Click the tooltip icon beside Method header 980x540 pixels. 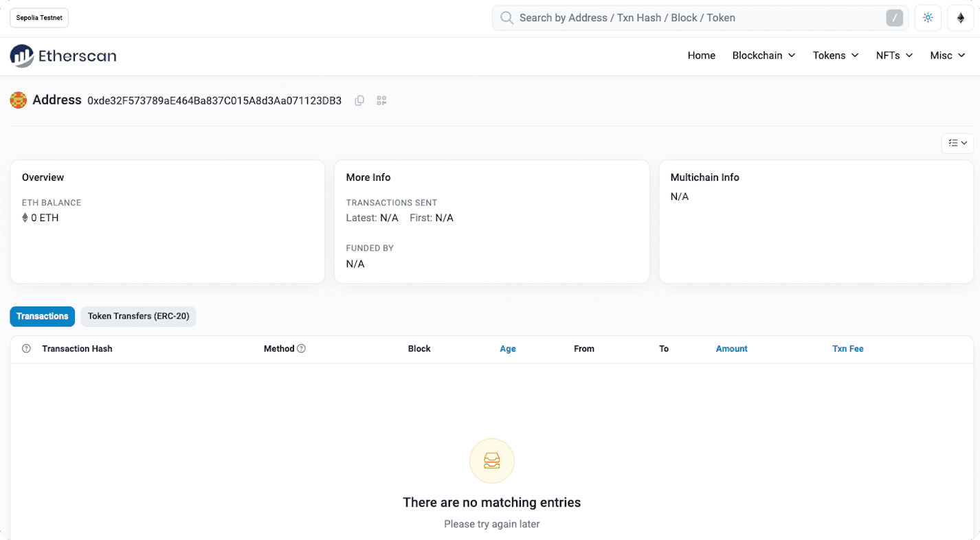302,348
